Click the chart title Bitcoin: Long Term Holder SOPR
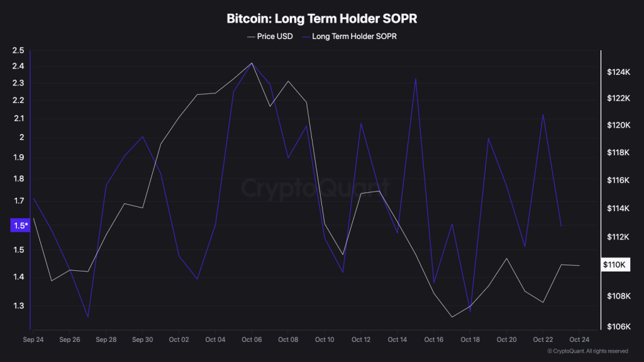The height and width of the screenshot is (362, 644). pos(321,19)
